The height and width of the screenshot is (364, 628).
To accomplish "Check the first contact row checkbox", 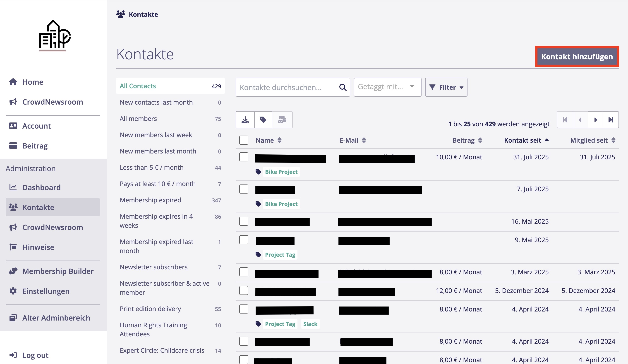I will 244,157.
